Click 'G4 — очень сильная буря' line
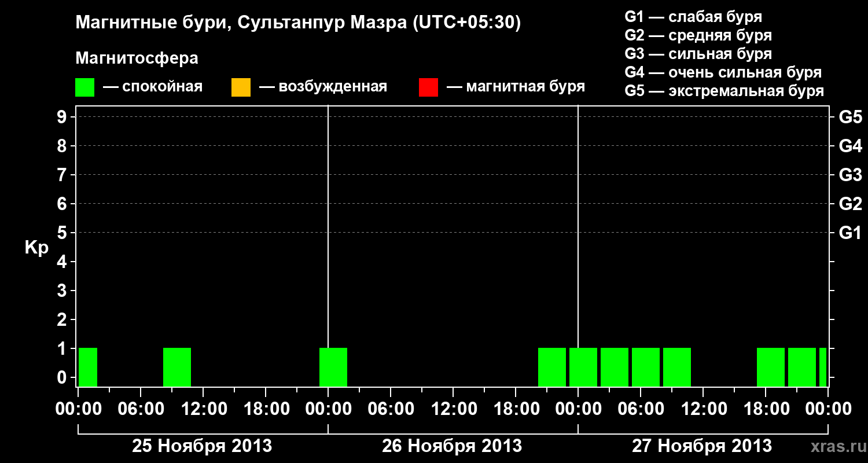The width and height of the screenshot is (868, 463). click(x=723, y=72)
